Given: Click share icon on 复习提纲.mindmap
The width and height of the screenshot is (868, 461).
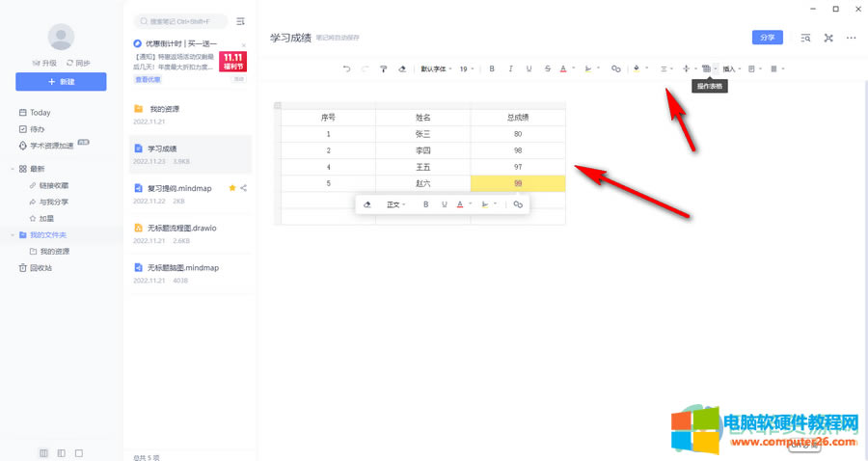Looking at the screenshot, I should 244,188.
